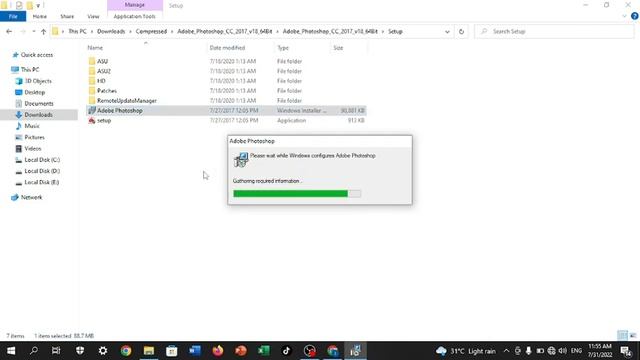The image size is (640, 360).
Task: Open 3D Objects in navigation pane
Action: click(x=38, y=81)
